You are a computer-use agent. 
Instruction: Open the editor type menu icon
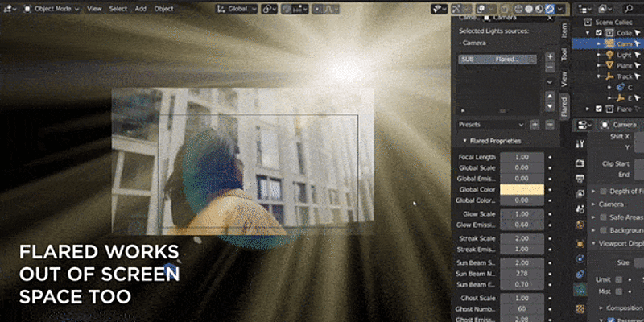coord(10,9)
